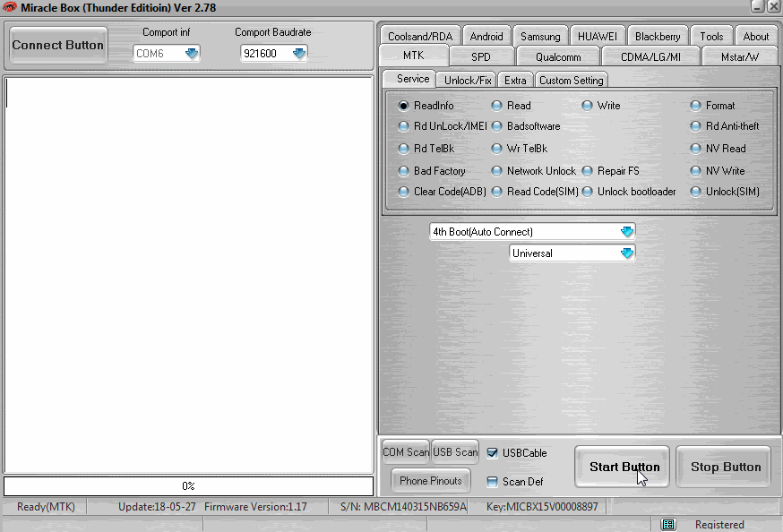The image size is (783, 532).
Task: Run the COM Scan button
Action: (405, 452)
